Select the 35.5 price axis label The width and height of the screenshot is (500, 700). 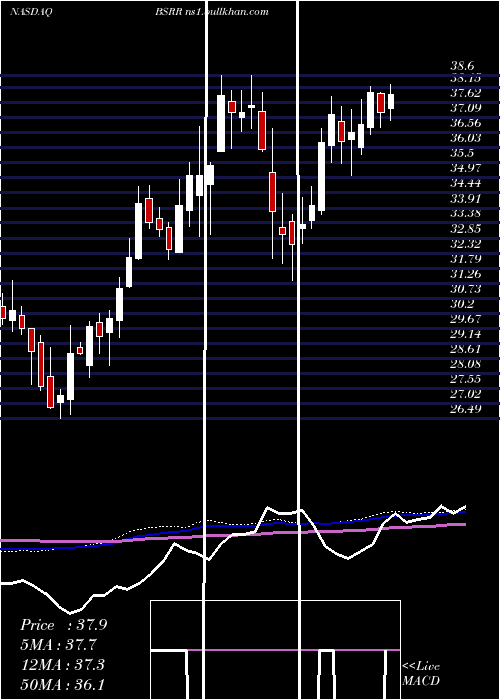click(x=462, y=153)
